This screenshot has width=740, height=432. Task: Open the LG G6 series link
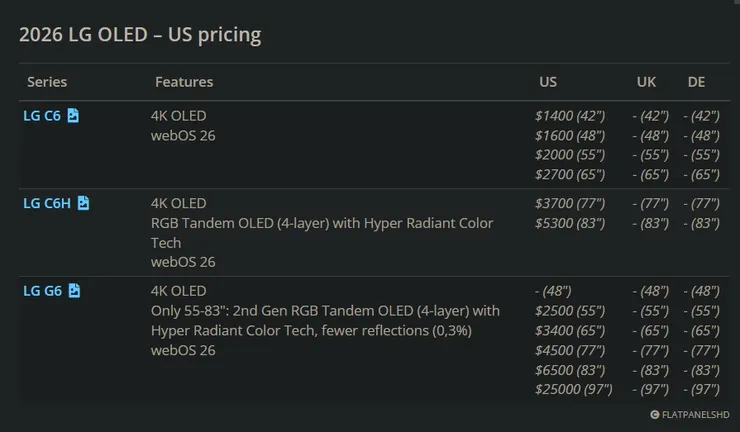(42, 291)
